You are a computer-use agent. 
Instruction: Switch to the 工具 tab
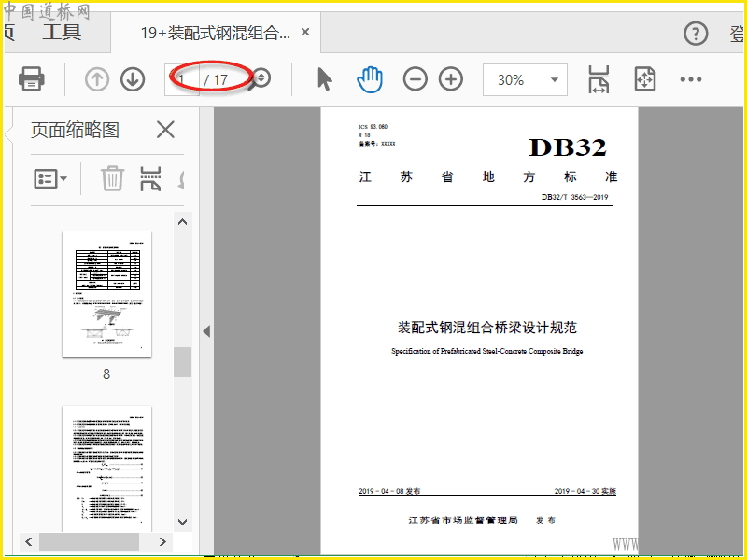point(62,33)
